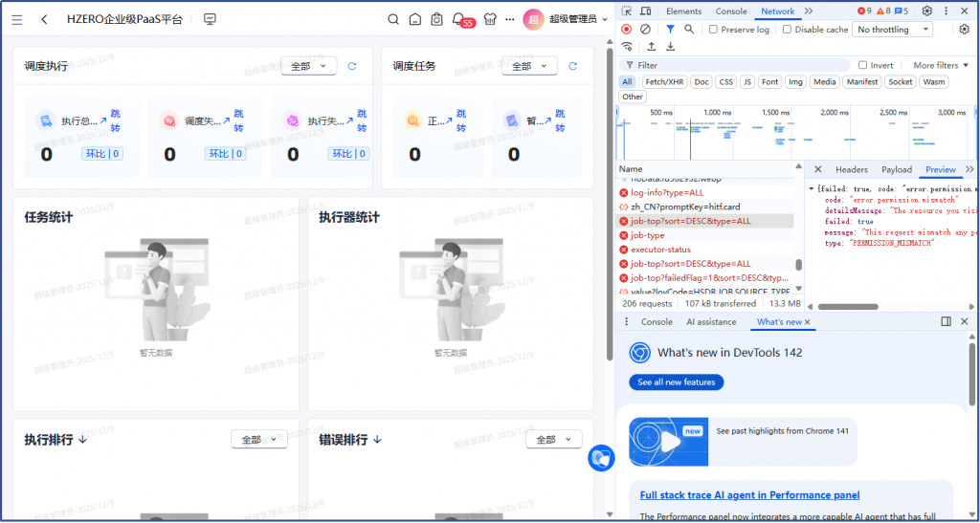
Task: Click the search magnifier in HZERO header
Action: tap(393, 19)
